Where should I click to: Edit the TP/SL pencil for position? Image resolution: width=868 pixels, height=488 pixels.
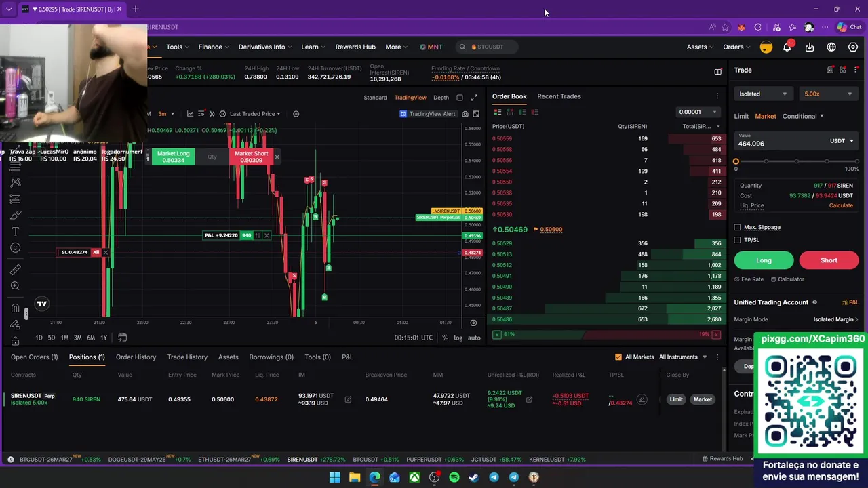(642, 399)
